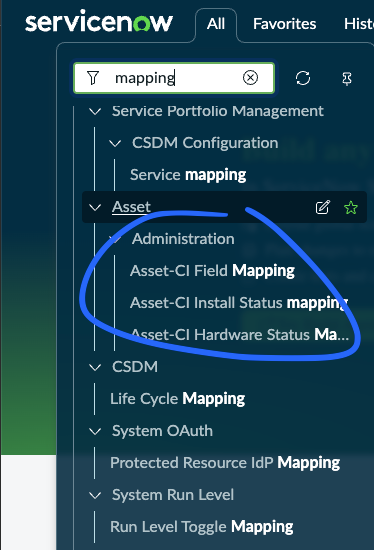Open Service mapping module

point(188,175)
